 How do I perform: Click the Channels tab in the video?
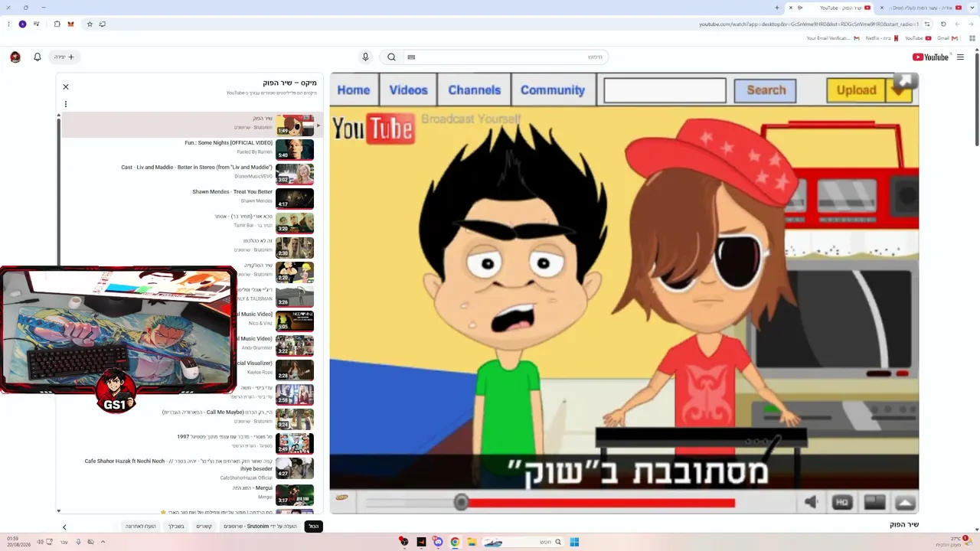tap(475, 90)
